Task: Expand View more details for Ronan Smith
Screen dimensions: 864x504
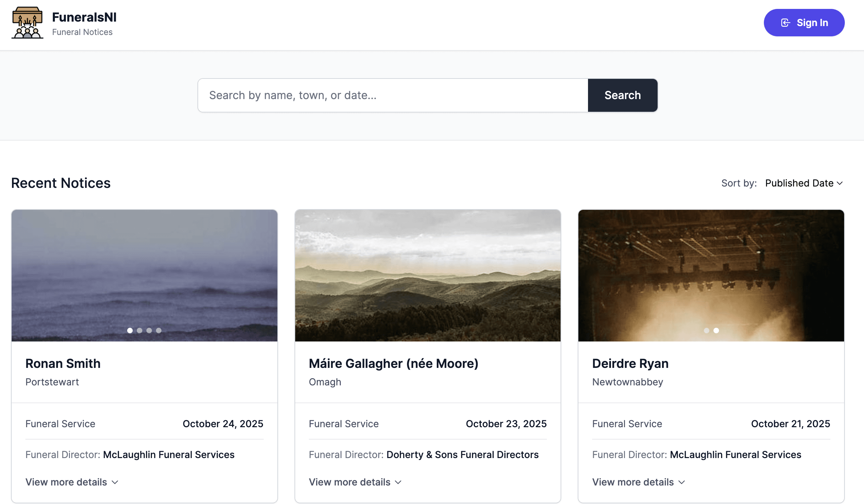Action: click(x=72, y=482)
